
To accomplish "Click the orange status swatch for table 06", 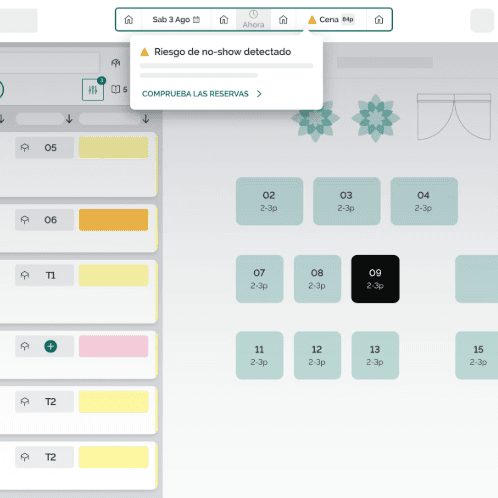I will pyautogui.click(x=114, y=220).
